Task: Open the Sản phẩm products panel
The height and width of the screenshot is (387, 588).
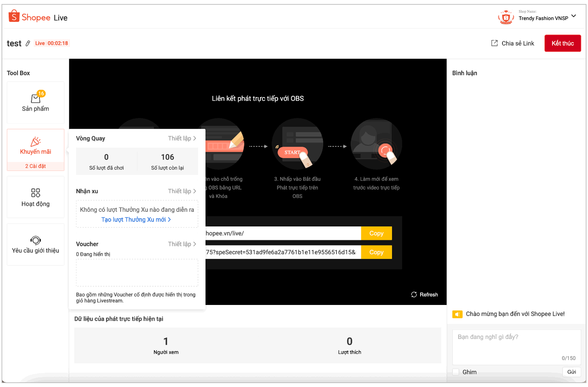Action: click(x=35, y=103)
